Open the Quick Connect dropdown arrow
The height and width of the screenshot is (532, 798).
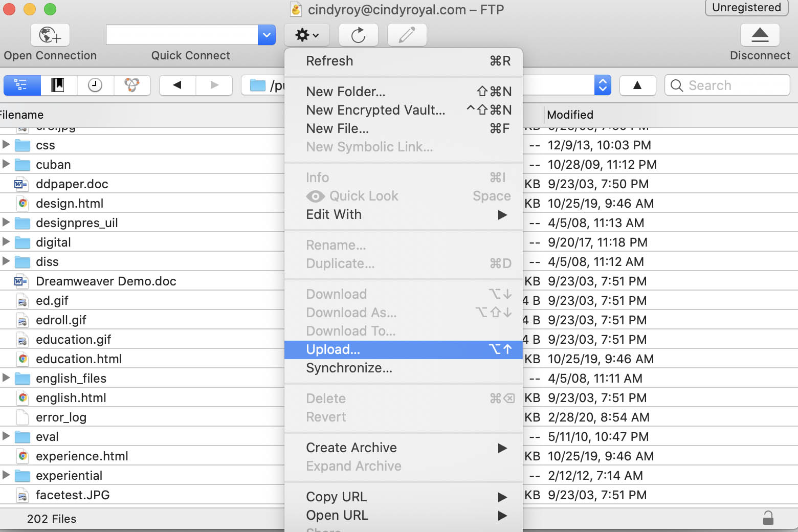coord(267,35)
